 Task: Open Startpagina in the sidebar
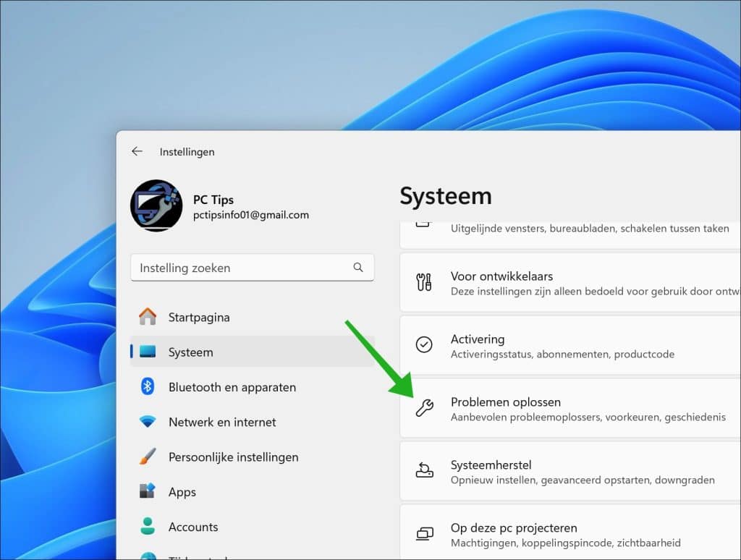click(253, 317)
